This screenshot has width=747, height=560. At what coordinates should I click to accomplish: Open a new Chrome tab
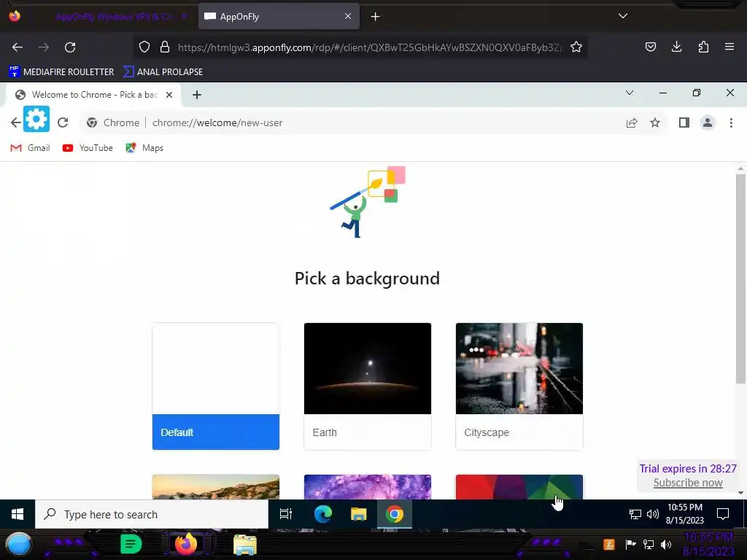click(x=197, y=95)
